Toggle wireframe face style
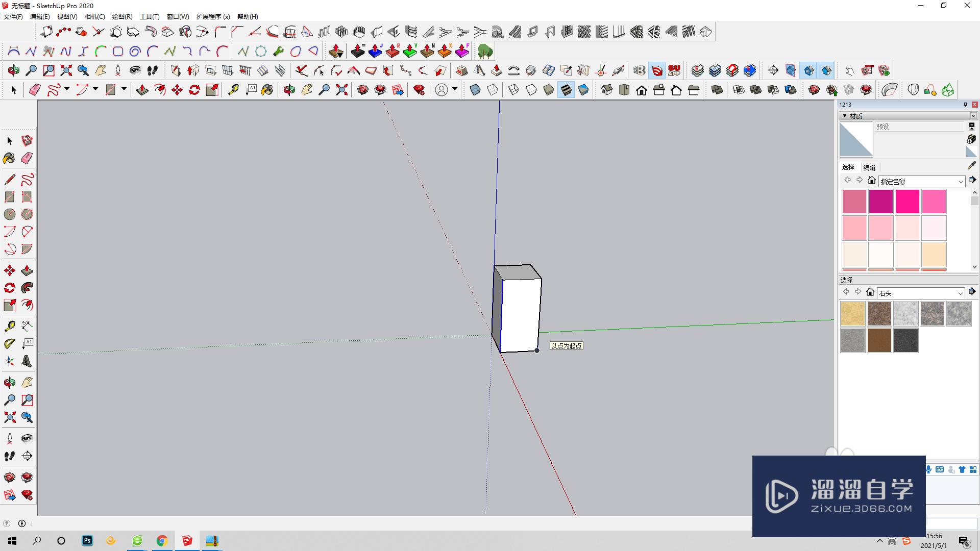This screenshot has height=551, width=980. click(x=514, y=90)
